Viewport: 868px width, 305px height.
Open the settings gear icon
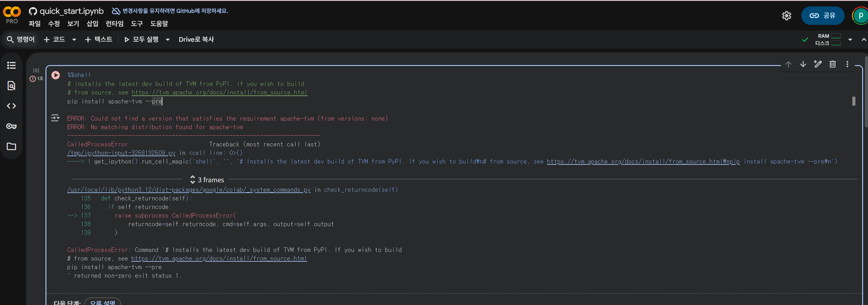787,16
